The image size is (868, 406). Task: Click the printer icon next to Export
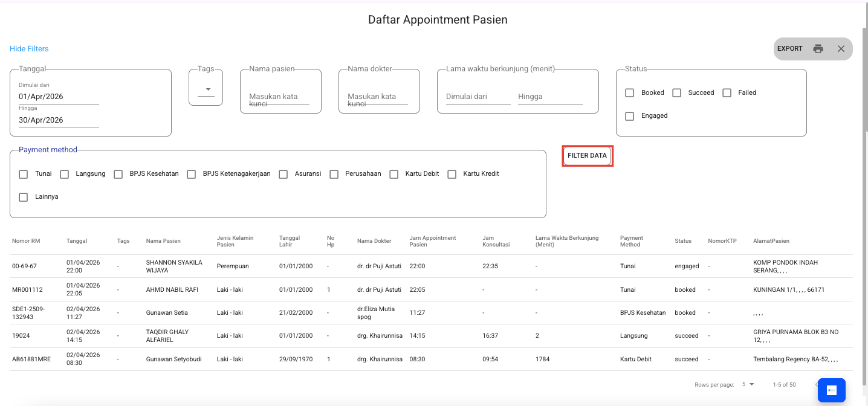(818, 49)
